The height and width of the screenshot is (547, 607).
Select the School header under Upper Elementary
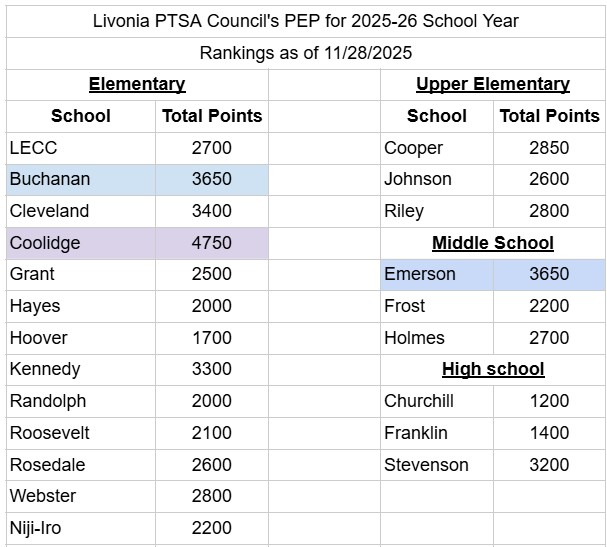point(436,116)
